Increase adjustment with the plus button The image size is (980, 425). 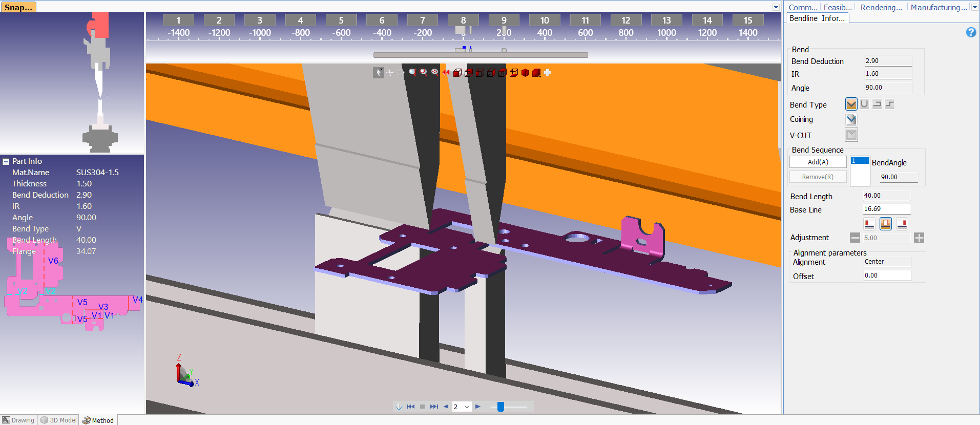pos(919,238)
